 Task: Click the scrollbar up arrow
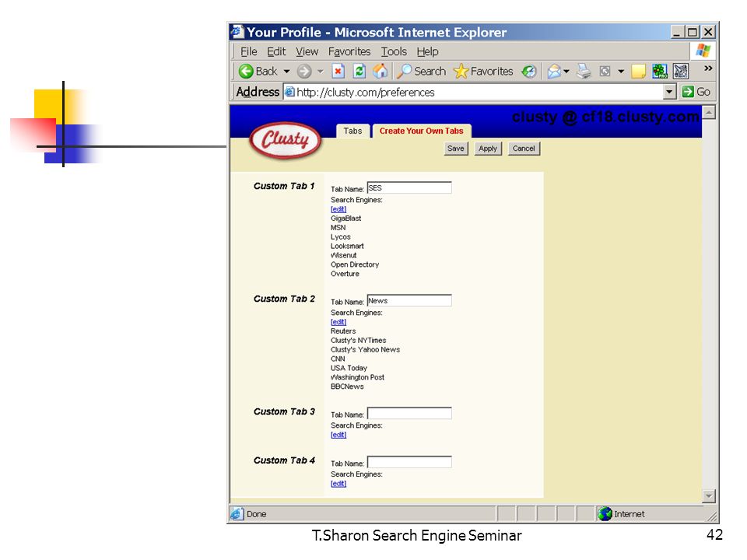[x=709, y=113]
